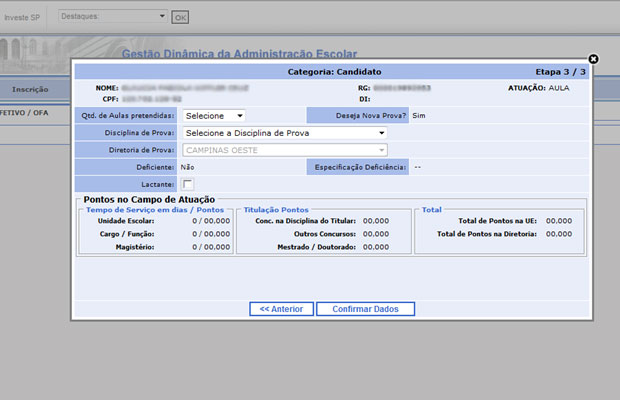
Task: Open the Destaques dropdown in top bar
Action: click(x=113, y=17)
